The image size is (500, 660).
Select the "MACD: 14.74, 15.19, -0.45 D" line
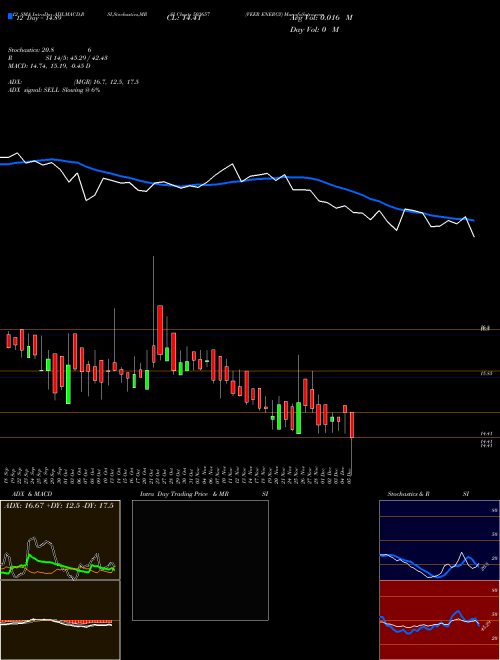[x=49, y=66]
